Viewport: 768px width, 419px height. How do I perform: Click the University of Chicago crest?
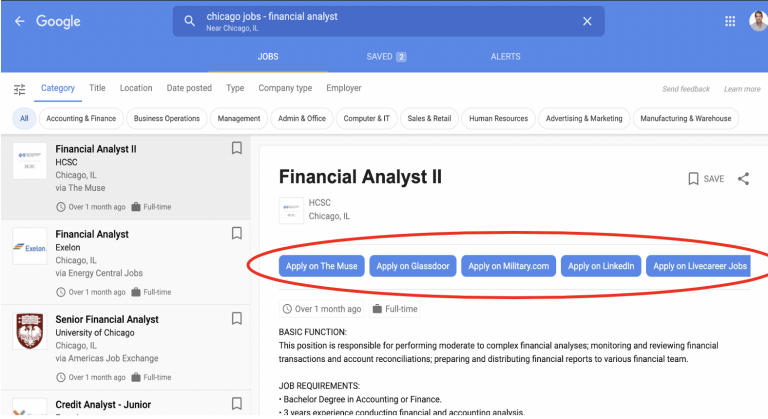click(29, 331)
